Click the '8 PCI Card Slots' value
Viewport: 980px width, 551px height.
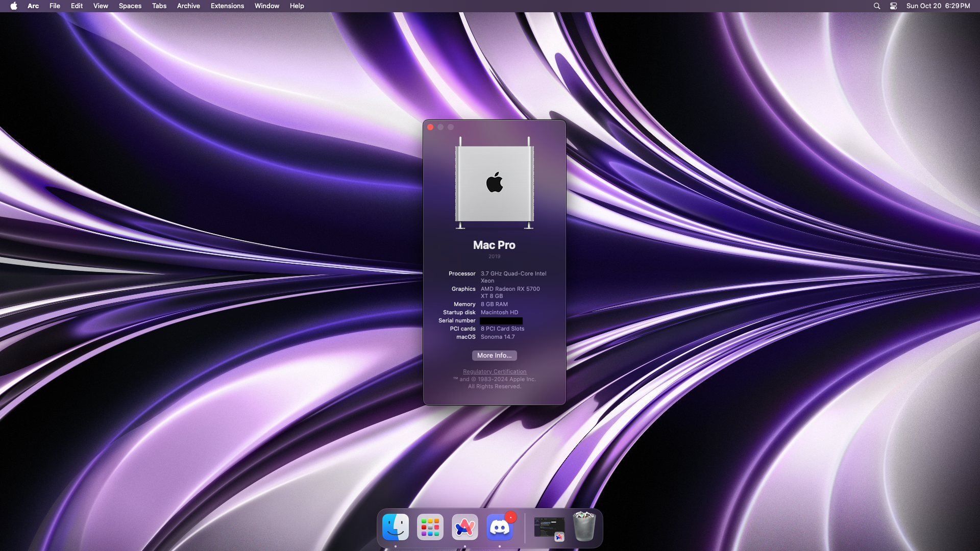(x=502, y=329)
